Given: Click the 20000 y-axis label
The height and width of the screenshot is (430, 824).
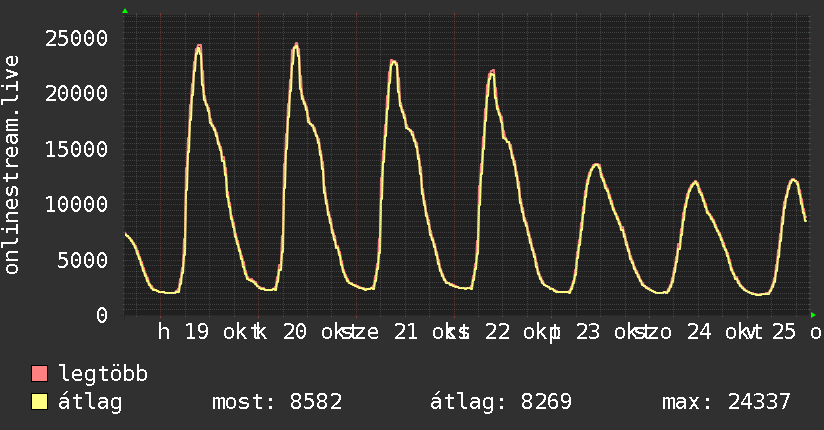Looking at the screenshot, I should pos(76,94).
